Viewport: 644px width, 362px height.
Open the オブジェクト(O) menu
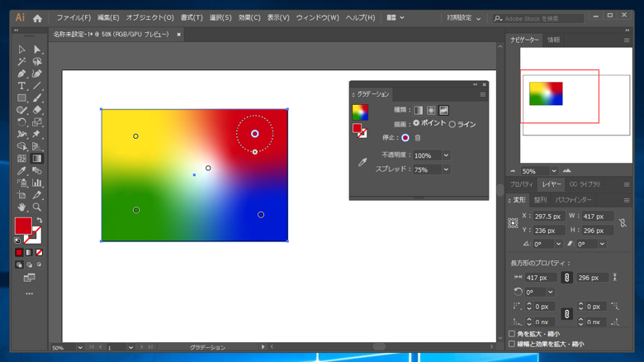[150, 17]
